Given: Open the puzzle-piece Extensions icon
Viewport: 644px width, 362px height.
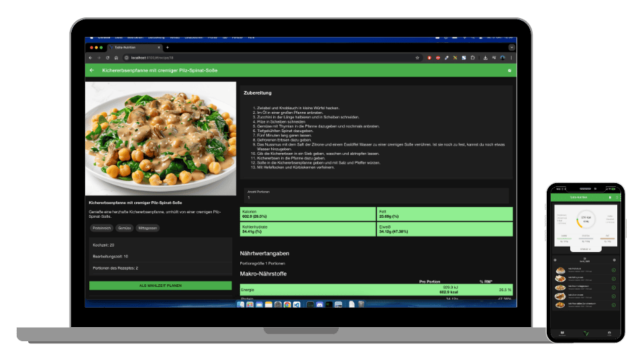Looking at the screenshot, I should click(473, 58).
